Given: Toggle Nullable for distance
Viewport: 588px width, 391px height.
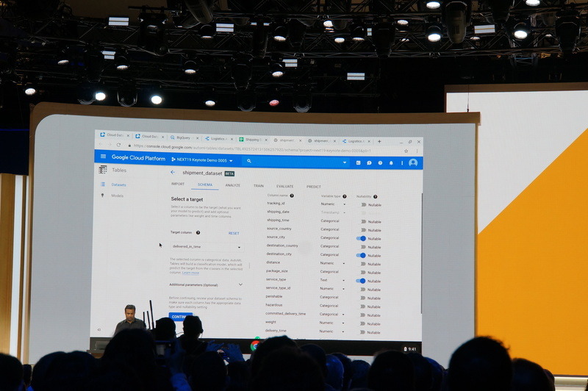Looking at the screenshot, I should pos(363,264).
